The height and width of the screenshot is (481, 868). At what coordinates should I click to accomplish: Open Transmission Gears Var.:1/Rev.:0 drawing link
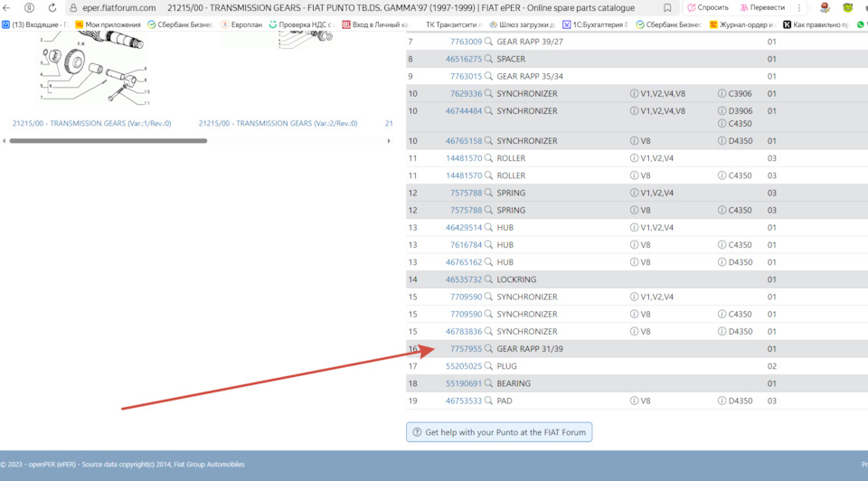point(92,124)
